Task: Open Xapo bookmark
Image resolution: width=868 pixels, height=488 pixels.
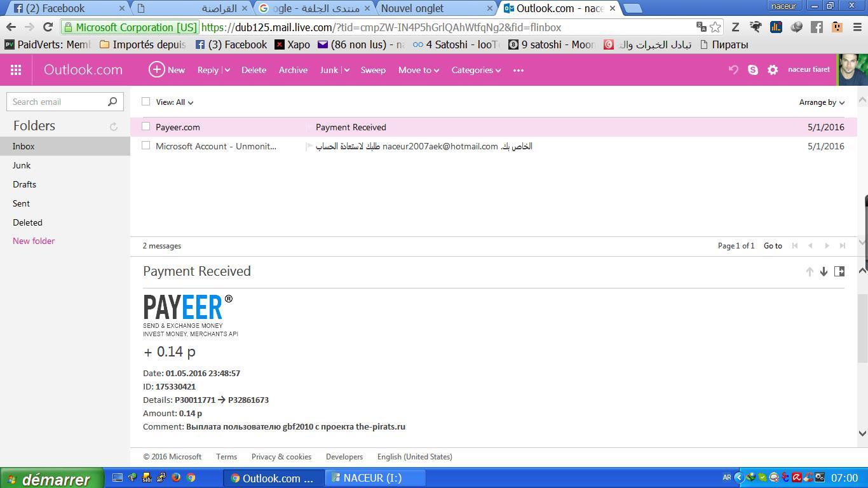Action: (x=292, y=44)
